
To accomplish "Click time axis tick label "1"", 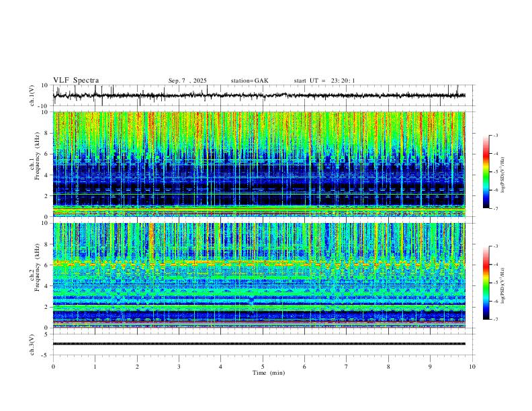I will tap(95, 367).
